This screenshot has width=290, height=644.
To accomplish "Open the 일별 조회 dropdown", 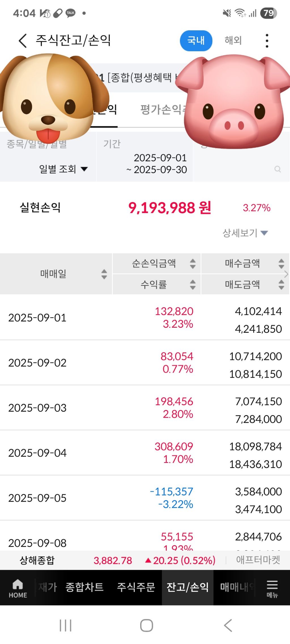I will tap(63, 169).
